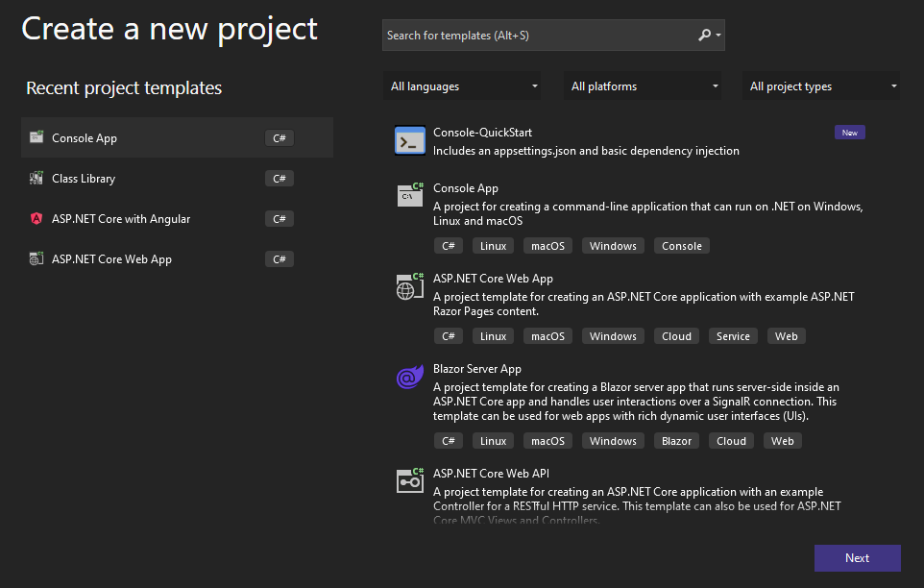
Task: Click the Blazor Server App flame icon
Action: click(x=410, y=377)
